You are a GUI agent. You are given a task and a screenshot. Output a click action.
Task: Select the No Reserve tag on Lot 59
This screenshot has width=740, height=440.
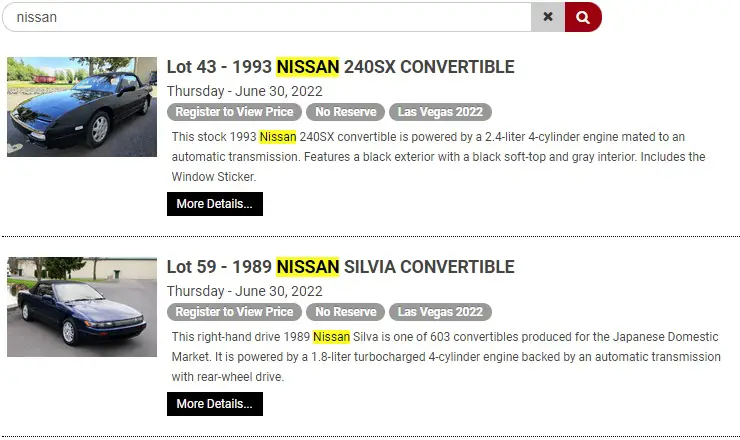pos(345,312)
